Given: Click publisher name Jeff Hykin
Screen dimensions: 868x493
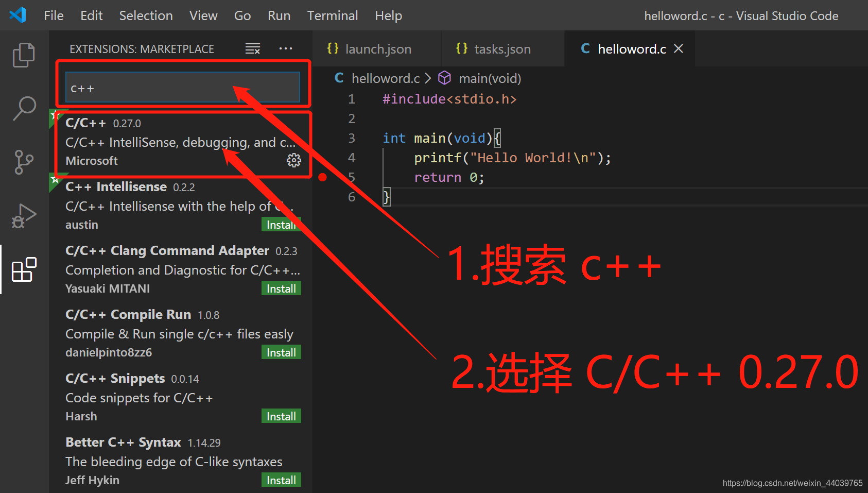Looking at the screenshot, I should (92, 480).
